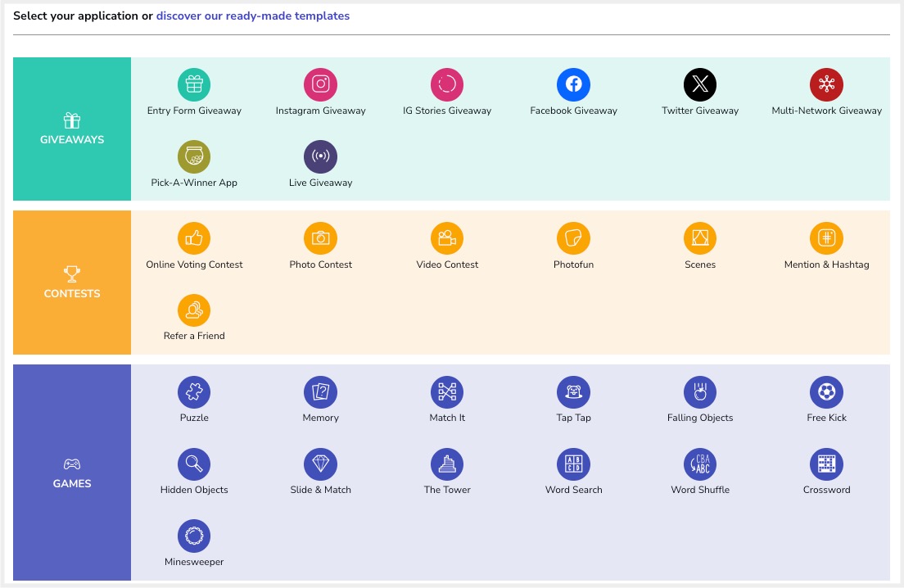Screen dimensions: 904x588
Task: Open the Multi-Network Giveaway app
Action: (x=826, y=85)
